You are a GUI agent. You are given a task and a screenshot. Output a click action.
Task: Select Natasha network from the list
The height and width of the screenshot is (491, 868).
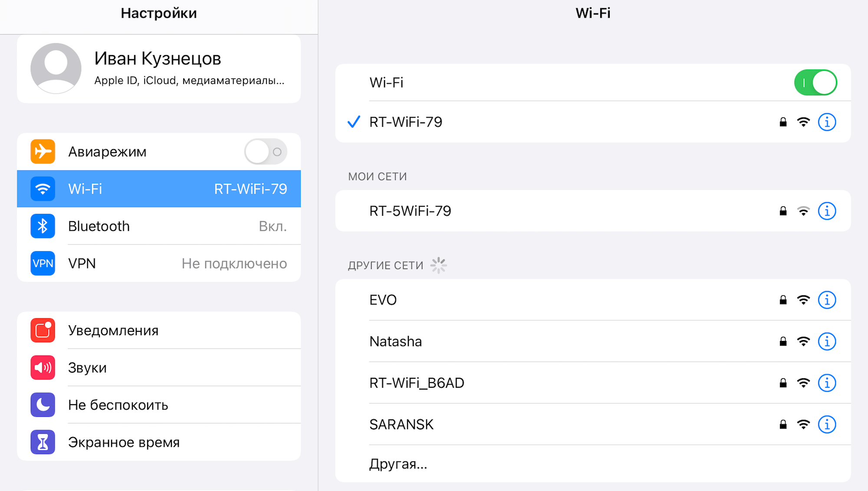395,342
